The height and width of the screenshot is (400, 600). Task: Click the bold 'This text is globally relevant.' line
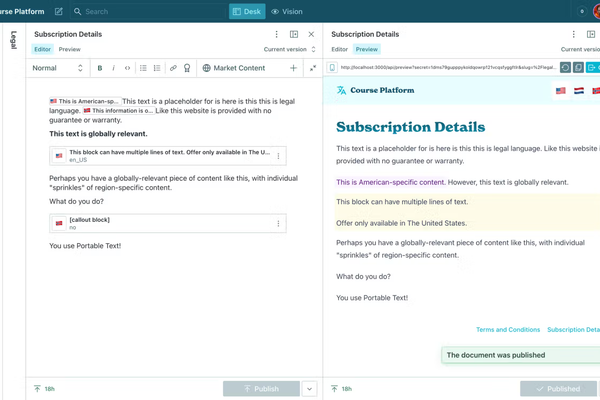coord(98,134)
